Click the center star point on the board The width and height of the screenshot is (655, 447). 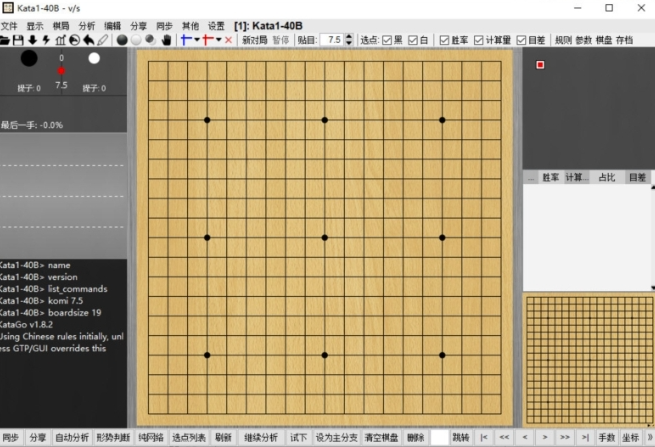(325, 237)
